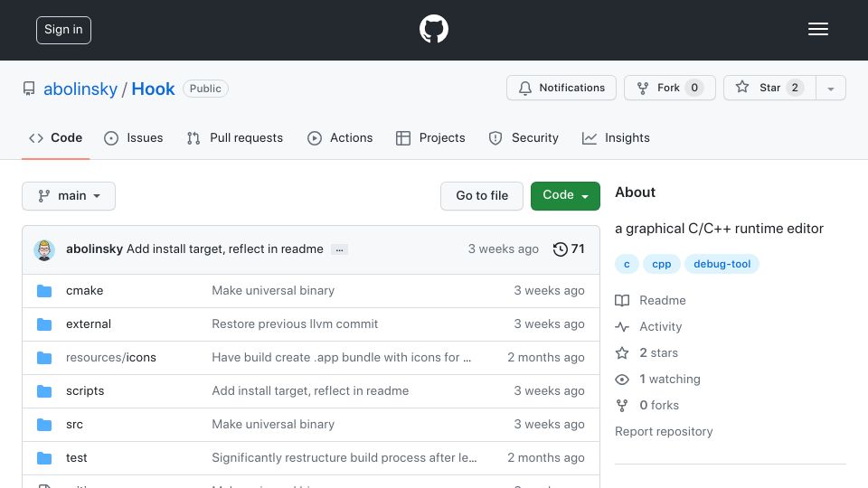Open the latest commit message link

pos(225,249)
